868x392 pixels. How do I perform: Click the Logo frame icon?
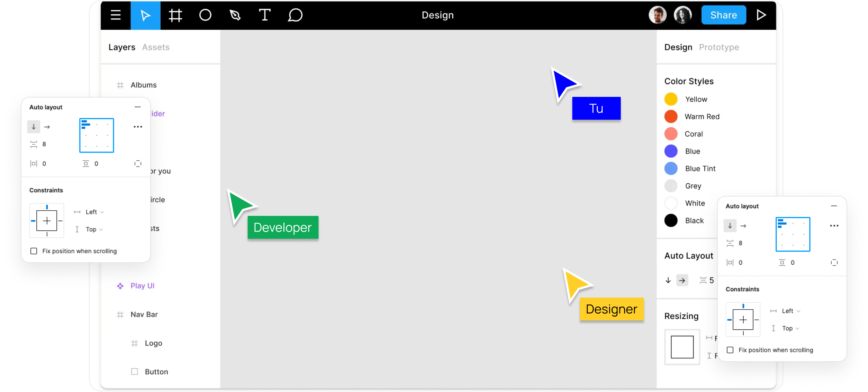(135, 344)
